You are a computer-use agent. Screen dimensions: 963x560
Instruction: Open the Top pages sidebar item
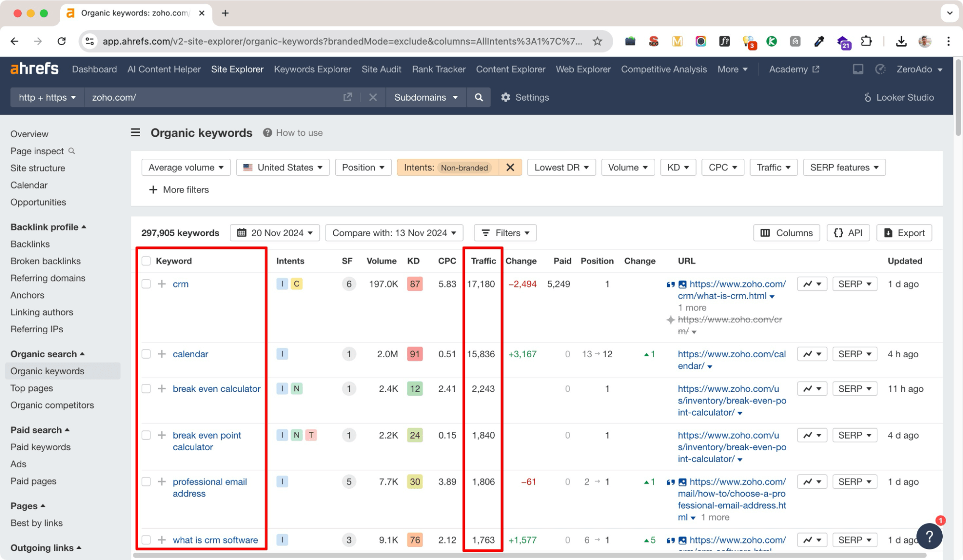[x=31, y=388]
